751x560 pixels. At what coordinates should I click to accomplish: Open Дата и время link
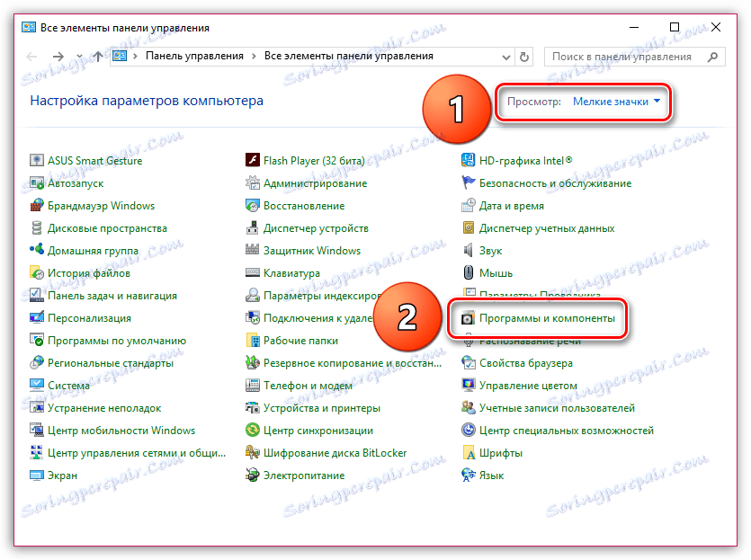(x=512, y=206)
